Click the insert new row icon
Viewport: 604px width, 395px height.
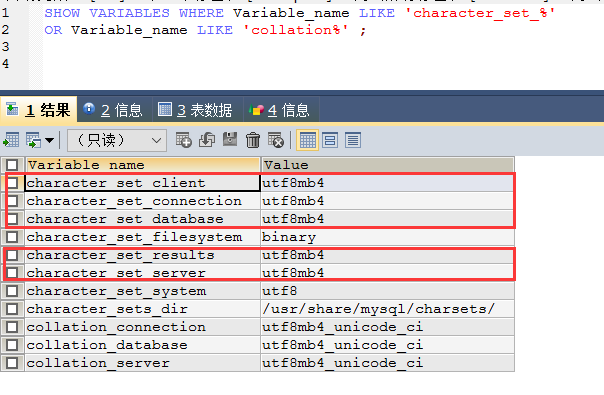(183, 140)
